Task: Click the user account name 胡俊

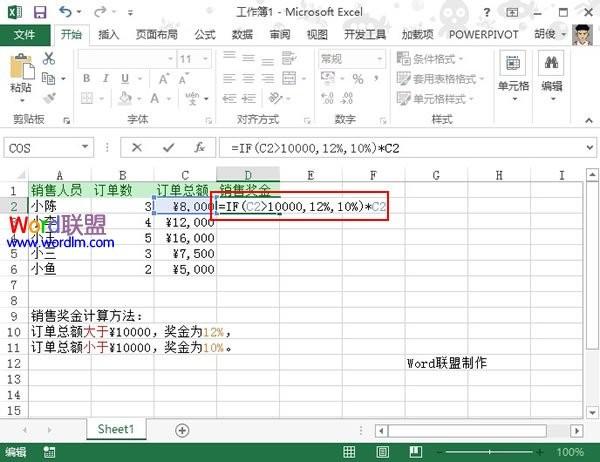Action: click(x=545, y=34)
